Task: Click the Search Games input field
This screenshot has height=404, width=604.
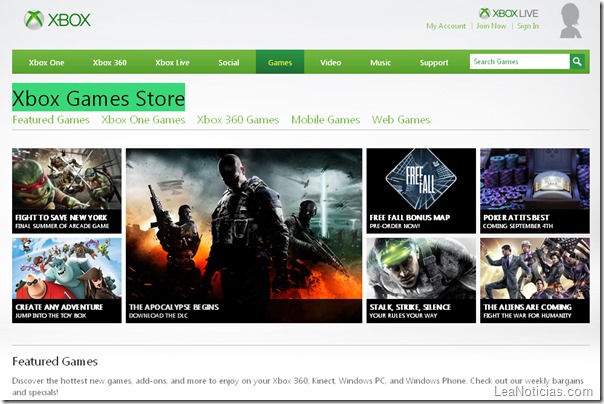Action: coord(519,62)
